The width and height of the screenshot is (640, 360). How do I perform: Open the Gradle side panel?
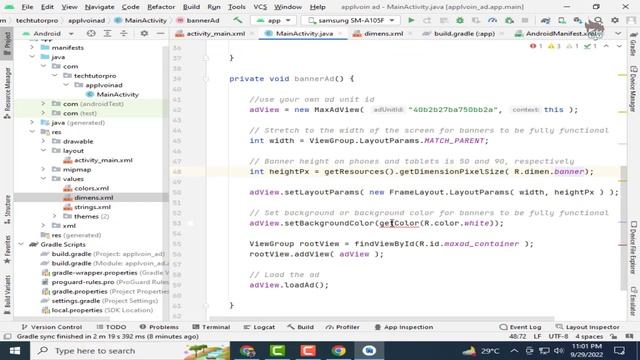click(x=633, y=43)
